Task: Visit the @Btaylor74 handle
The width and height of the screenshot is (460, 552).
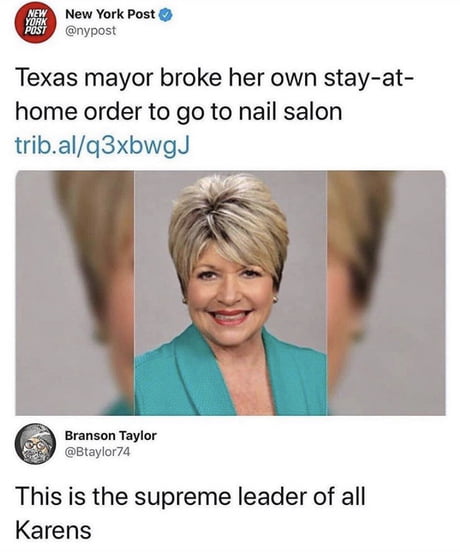Action: (x=97, y=452)
